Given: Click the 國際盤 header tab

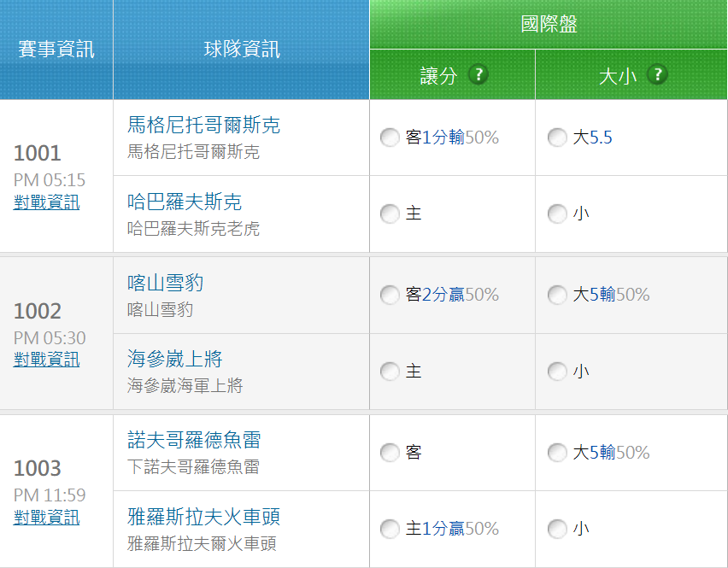Looking at the screenshot, I should tap(549, 25).
